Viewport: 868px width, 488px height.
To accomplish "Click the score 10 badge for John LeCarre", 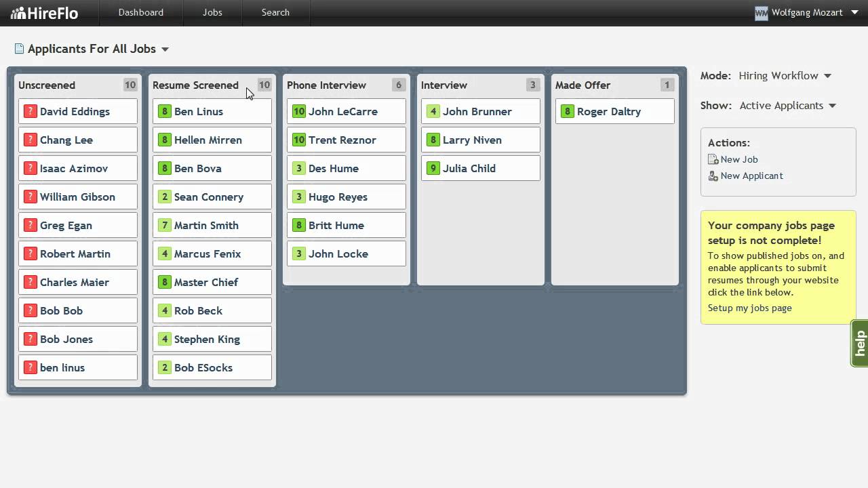I will 298,111.
